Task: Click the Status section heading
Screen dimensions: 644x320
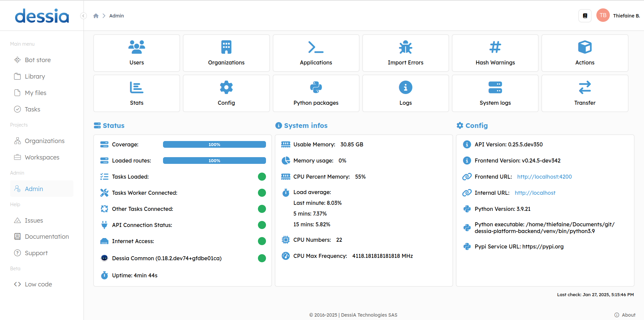Action: coord(109,126)
